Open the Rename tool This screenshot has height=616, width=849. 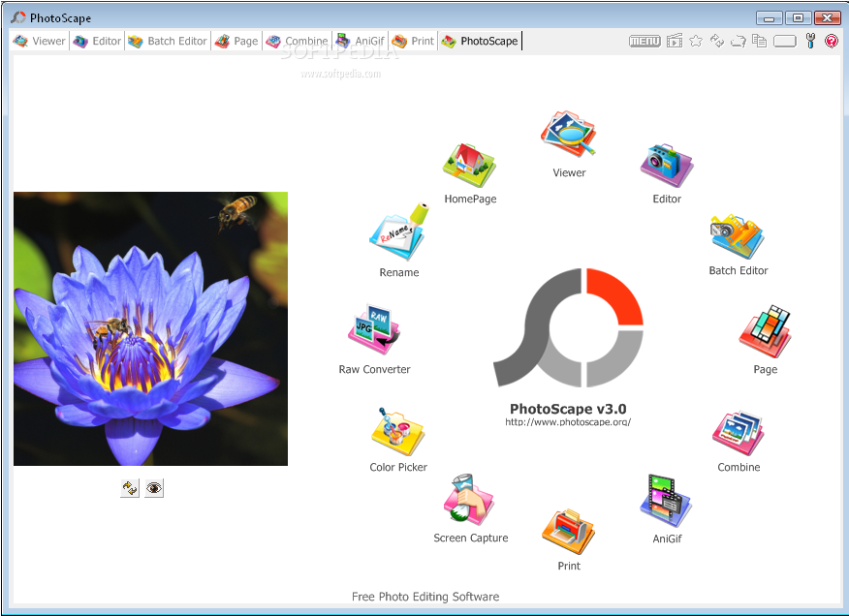click(399, 231)
